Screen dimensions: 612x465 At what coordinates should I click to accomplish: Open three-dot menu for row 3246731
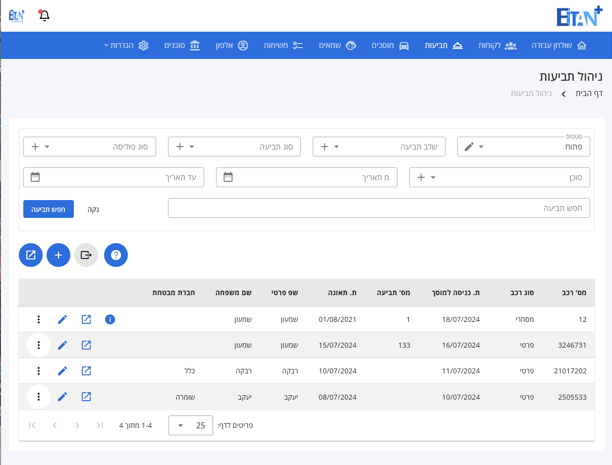tap(38, 345)
